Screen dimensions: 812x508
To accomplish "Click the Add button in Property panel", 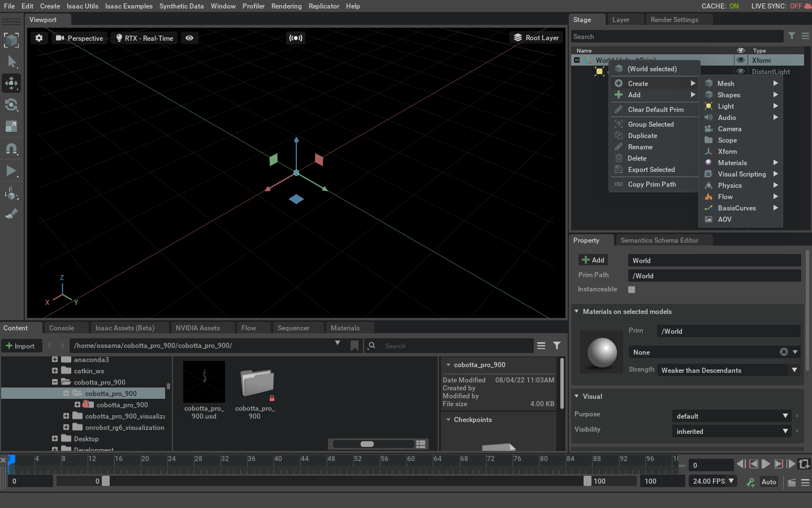I will point(593,260).
